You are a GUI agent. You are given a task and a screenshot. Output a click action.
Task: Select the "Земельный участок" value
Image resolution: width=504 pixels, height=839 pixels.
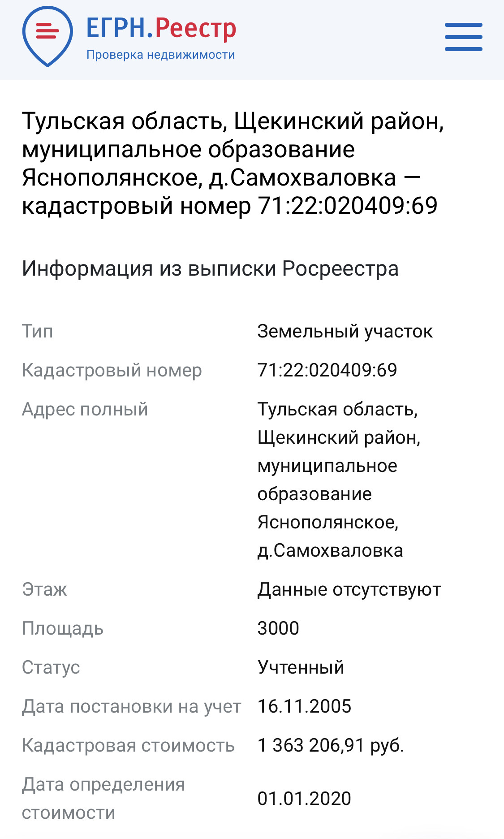345,331
